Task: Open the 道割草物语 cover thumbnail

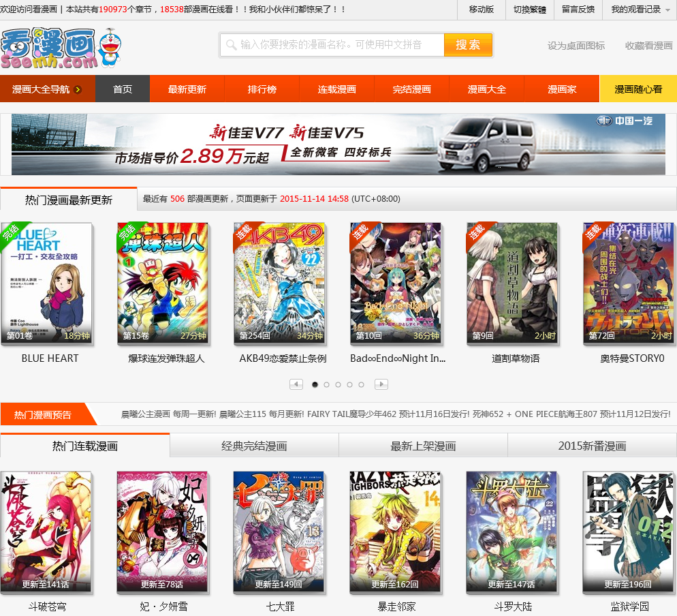Action: tap(512, 283)
